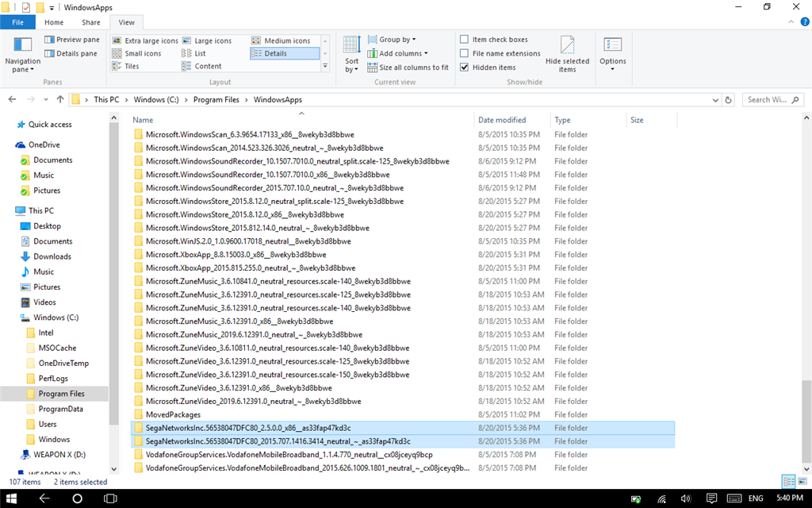The width and height of the screenshot is (812, 508).
Task: Open folder Options
Action: click(x=613, y=55)
